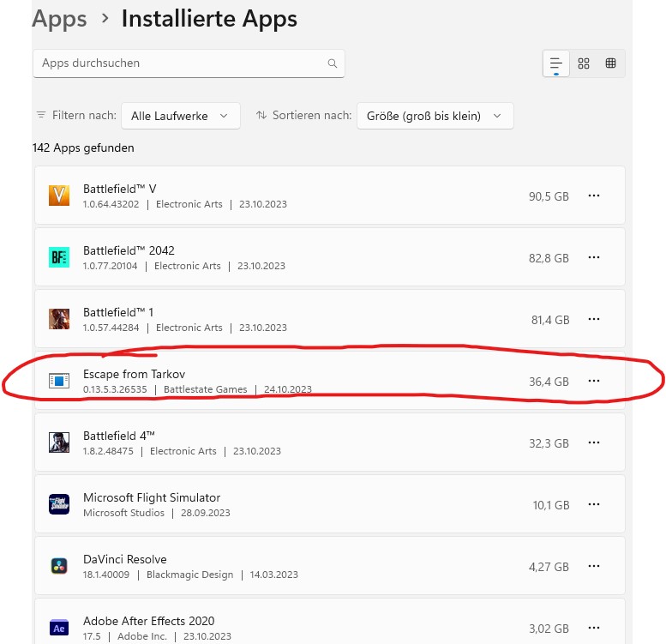The width and height of the screenshot is (666, 644).
Task: Switch to table view layout
Action: tap(610, 63)
